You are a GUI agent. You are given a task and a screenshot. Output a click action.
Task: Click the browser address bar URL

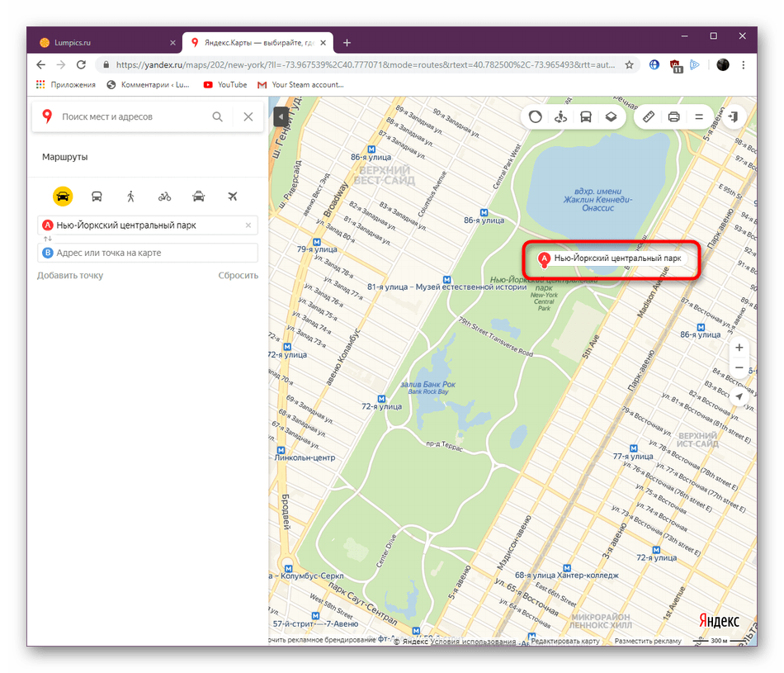click(365, 65)
